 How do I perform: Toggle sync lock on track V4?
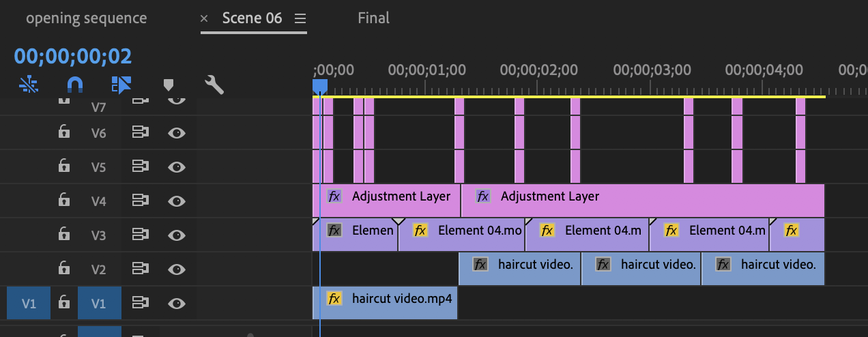pos(140,201)
